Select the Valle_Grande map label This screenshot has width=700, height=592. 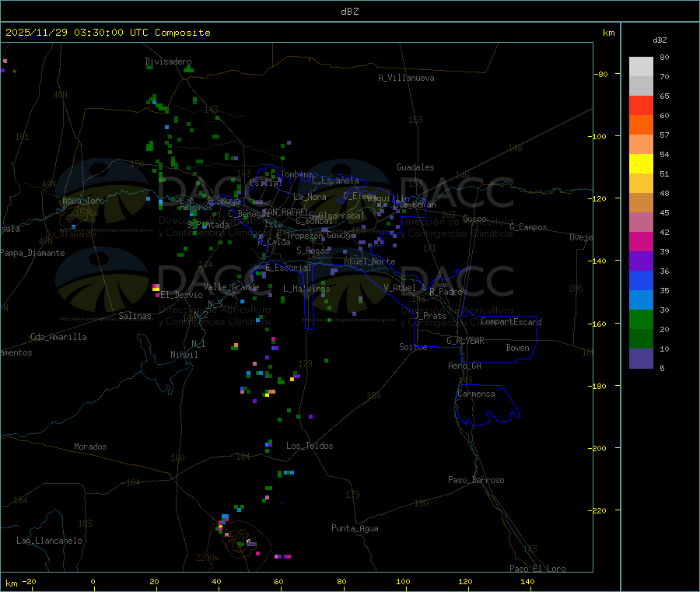click(232, 287)
